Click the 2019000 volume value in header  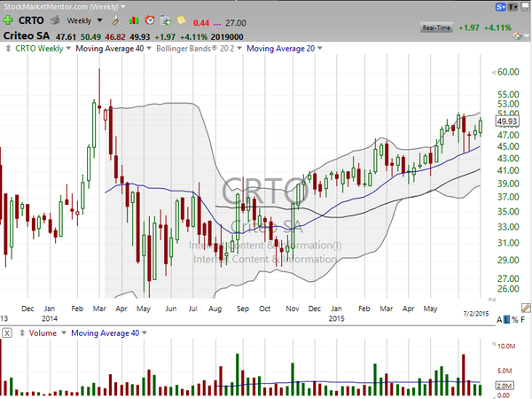(227, 37)
